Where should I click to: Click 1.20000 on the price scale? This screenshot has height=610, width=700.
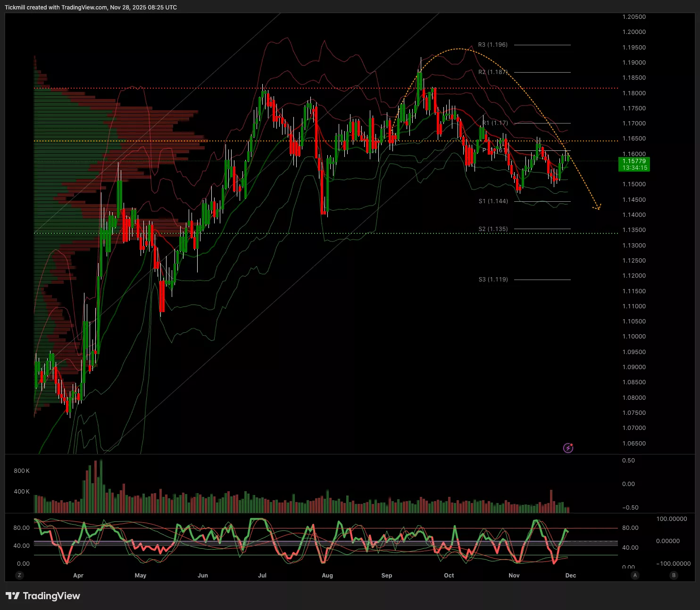634,32
